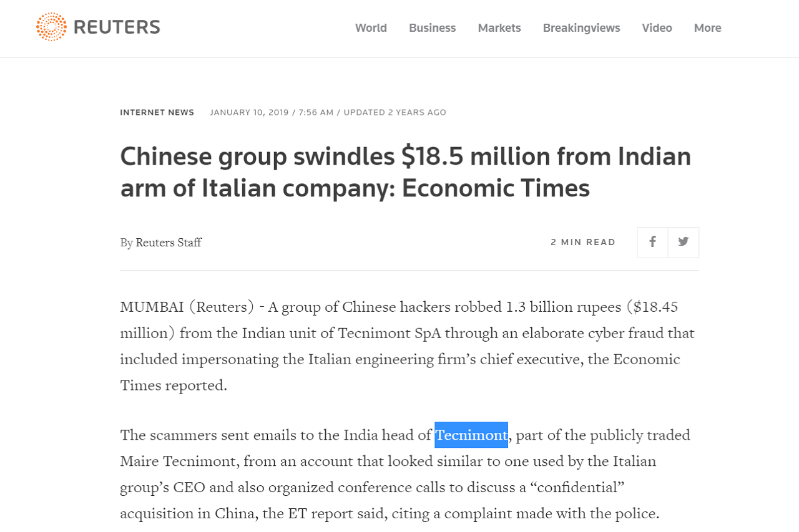799x532 pixels.
Task: Click the Internet News category link
Action: tap(157, 112)
